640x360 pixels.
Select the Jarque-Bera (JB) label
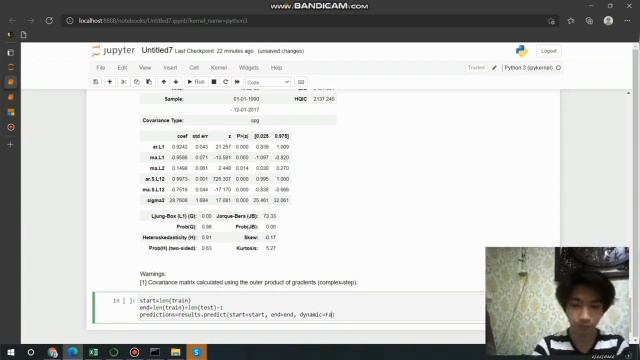237,216
